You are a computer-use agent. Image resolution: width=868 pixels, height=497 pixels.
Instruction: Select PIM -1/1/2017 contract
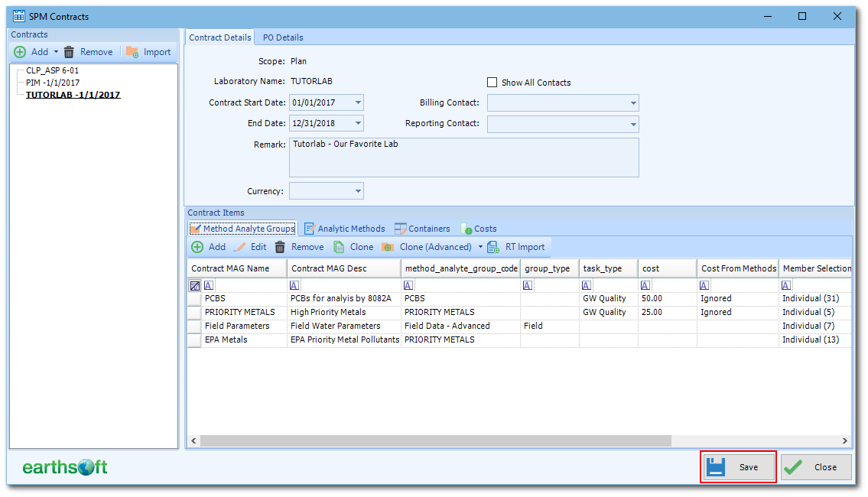[53, 83]
